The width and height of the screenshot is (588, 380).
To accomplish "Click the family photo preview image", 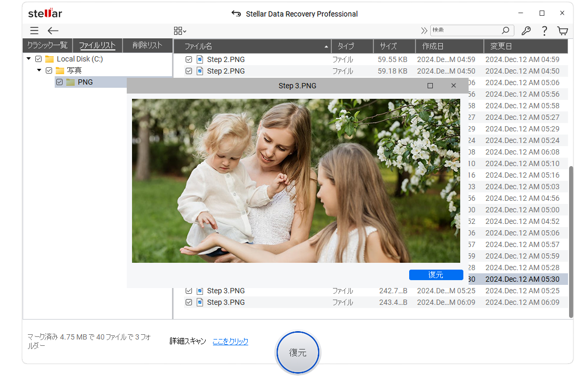I will 296,181.
